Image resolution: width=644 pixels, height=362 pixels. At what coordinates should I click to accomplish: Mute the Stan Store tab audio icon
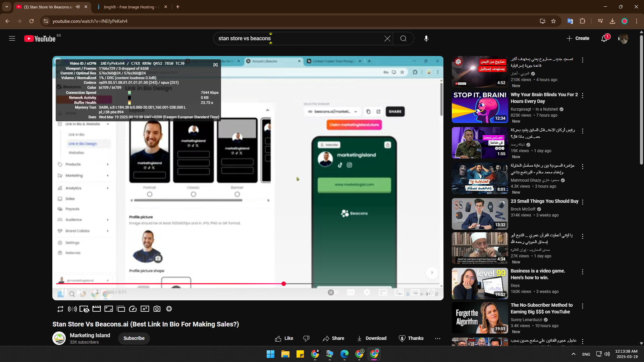click(x=78, y=7)
